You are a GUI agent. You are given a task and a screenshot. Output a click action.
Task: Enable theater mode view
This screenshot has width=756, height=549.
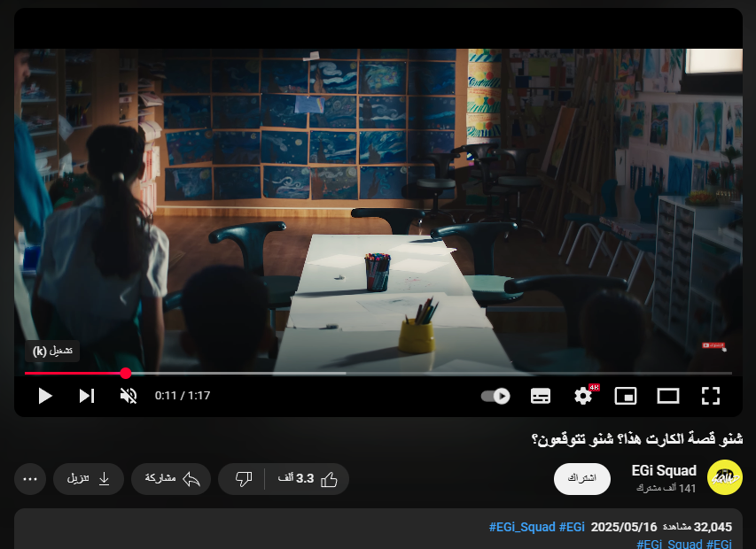[x=667, y=396]
